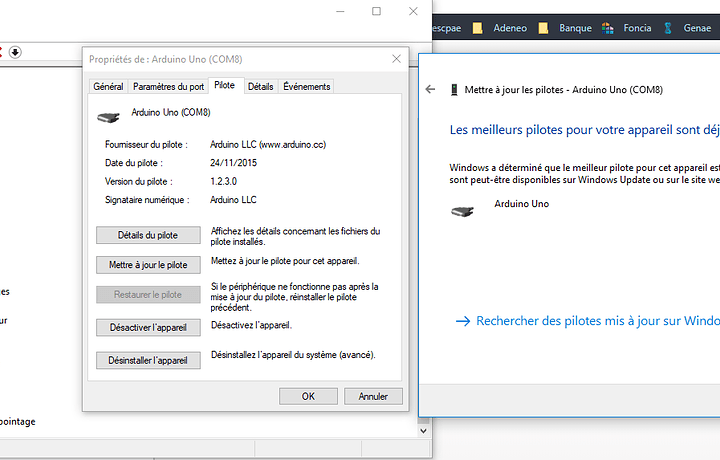Click the scroll down arrow in background window
The height and width of the screenshot is (460, 720).
click(x=423, y=431)
